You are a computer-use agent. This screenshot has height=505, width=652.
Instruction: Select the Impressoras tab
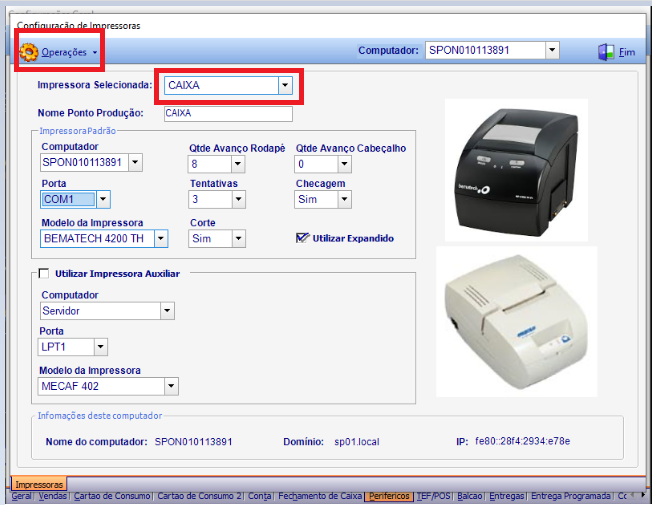39,485
